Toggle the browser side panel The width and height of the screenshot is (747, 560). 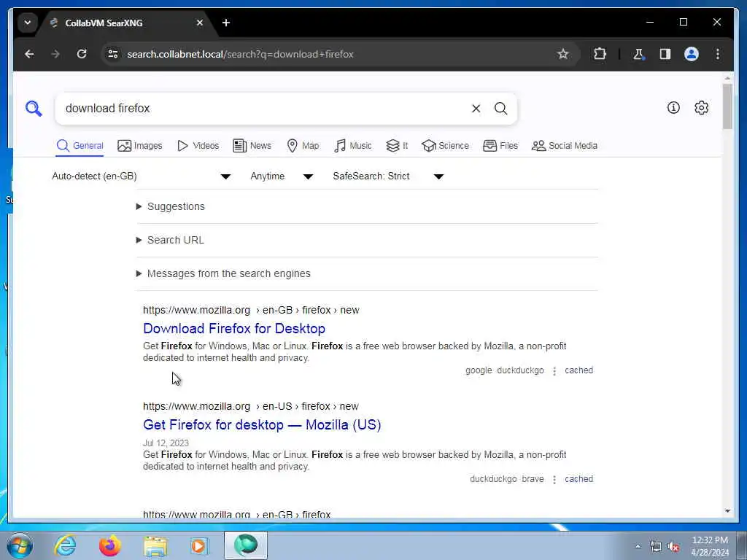coord(665,54)
